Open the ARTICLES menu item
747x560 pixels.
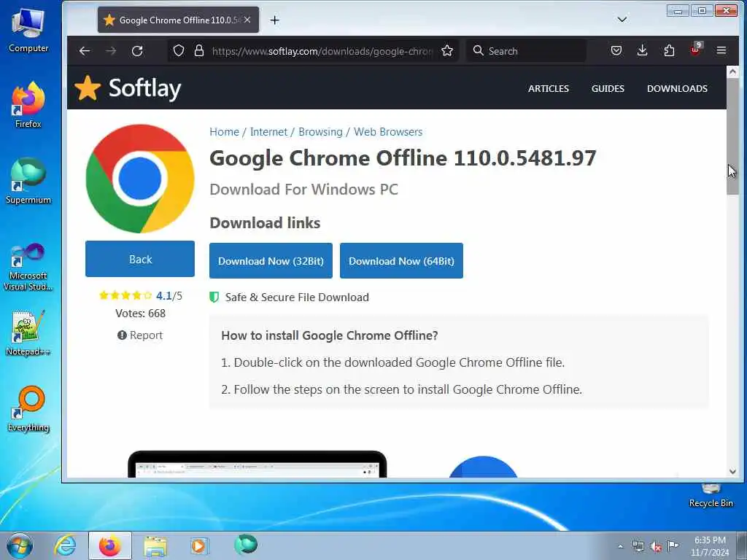549,88
